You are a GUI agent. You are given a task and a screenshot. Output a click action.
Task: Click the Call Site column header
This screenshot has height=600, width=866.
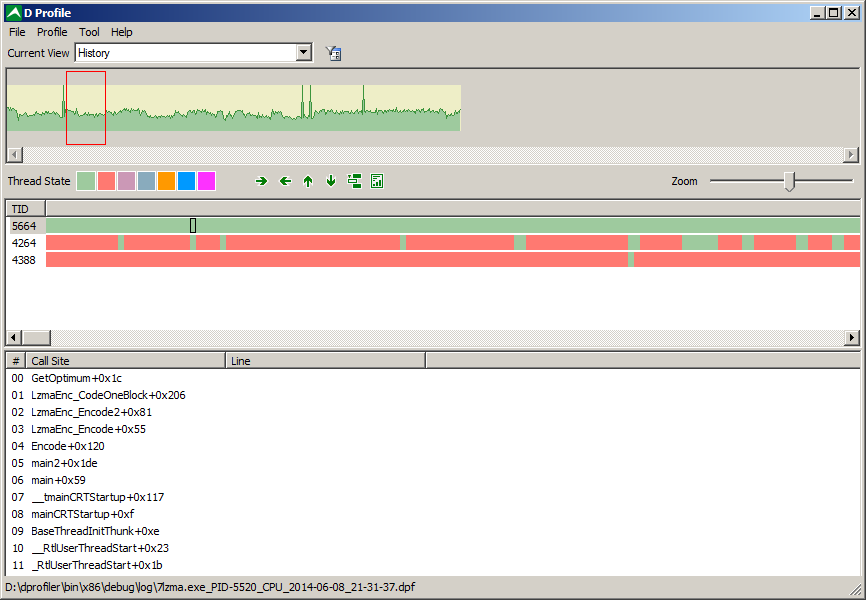click(x=126, y=361)
